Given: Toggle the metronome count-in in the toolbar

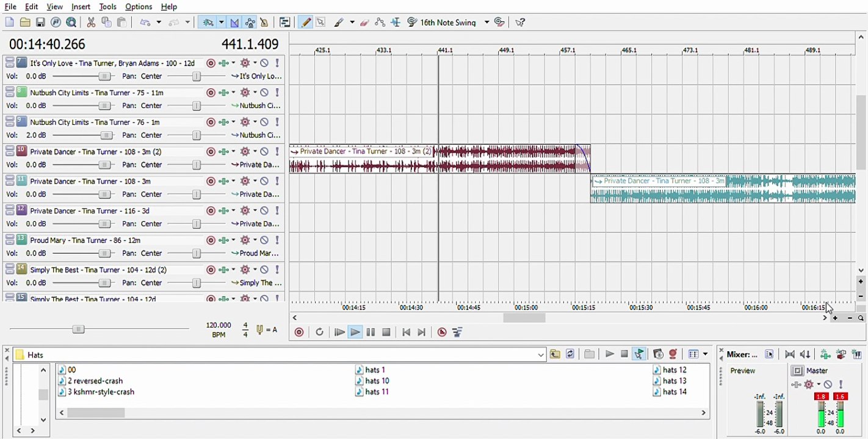Looking at the screenshot, I should pos(264,23).
